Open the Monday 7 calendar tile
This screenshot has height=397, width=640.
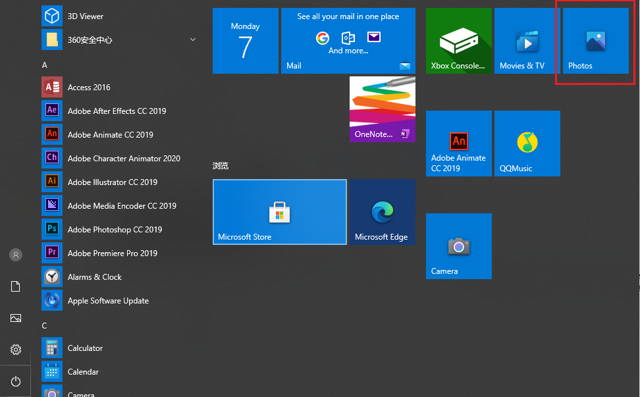(x=245, y=41)
